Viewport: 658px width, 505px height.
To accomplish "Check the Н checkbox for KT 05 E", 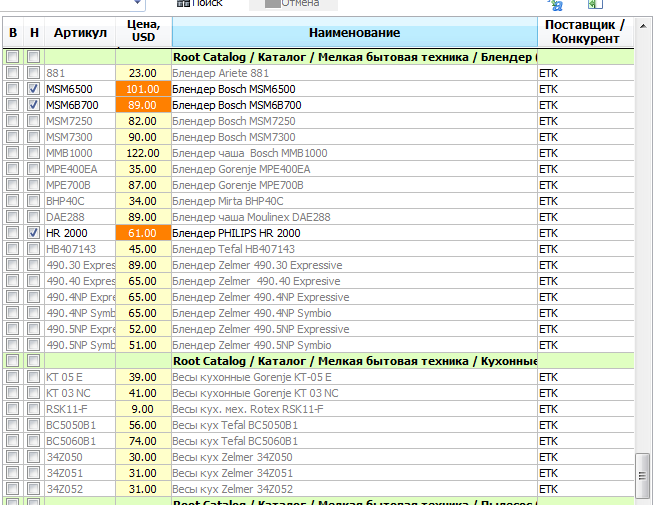I will tap(34, 377).
